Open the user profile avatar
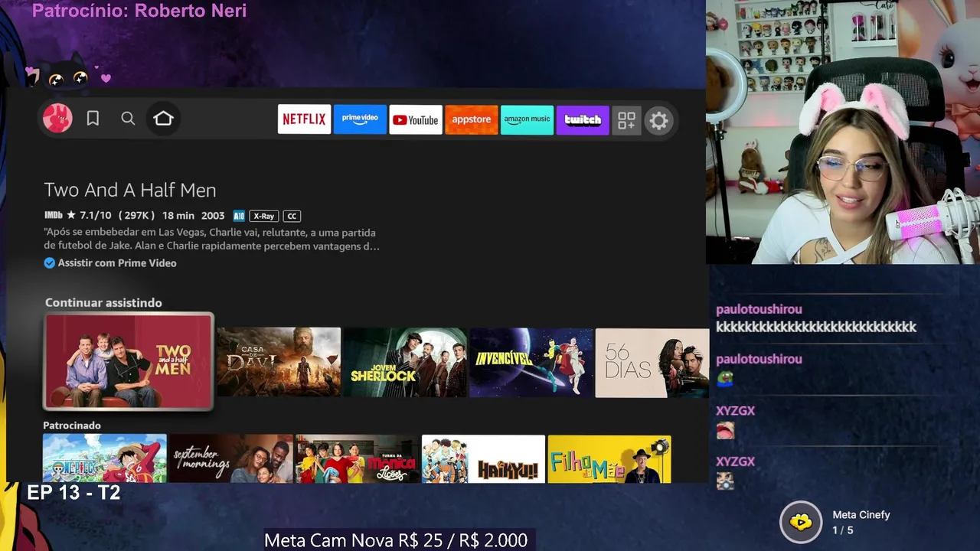Image resolution: width=980 pixels, height=551 pixels. [x=57, y=119]
